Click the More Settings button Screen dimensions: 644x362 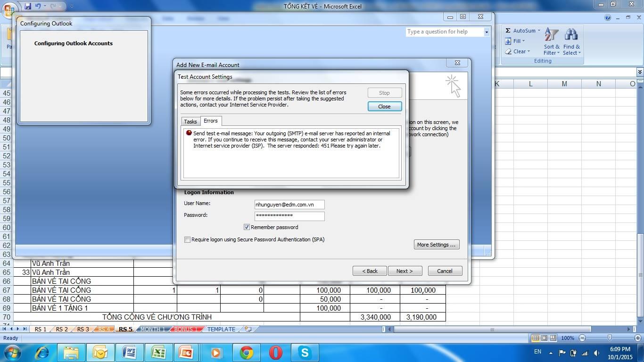(x=436, y=245)
